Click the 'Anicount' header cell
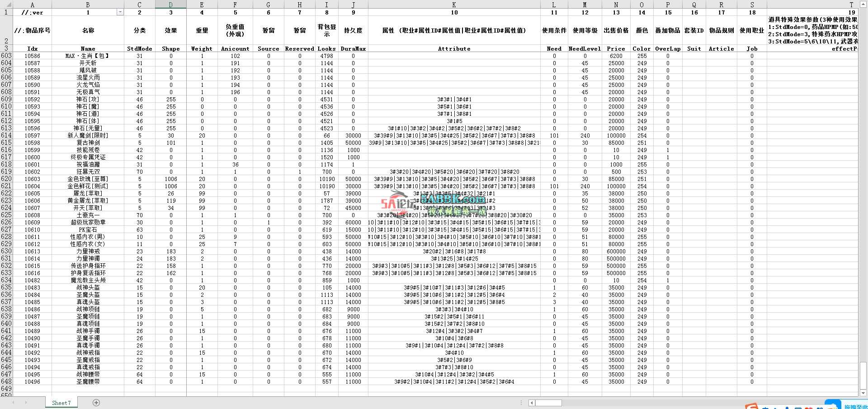This screenshot has width=868, height=409. (x=235, y=48)
